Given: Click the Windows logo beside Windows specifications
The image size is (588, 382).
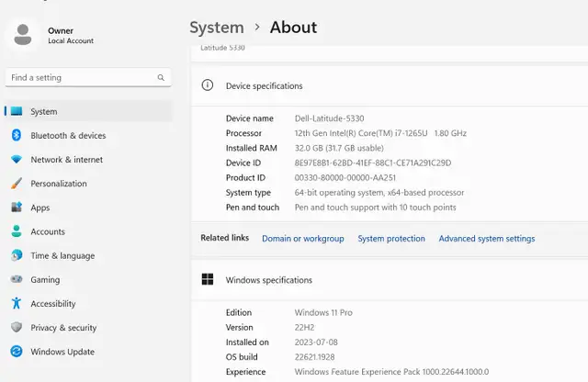Looking at the screenshot, I should (x=208, y=279).
